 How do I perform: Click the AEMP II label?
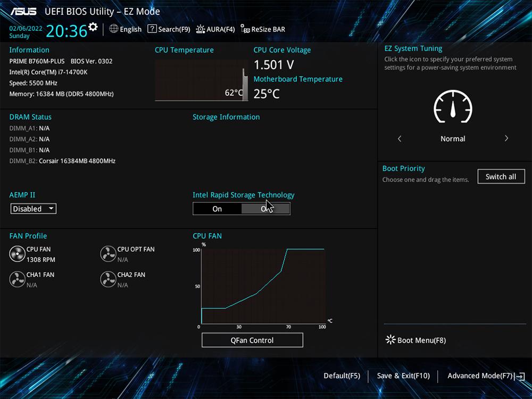(x=22, y=195)
